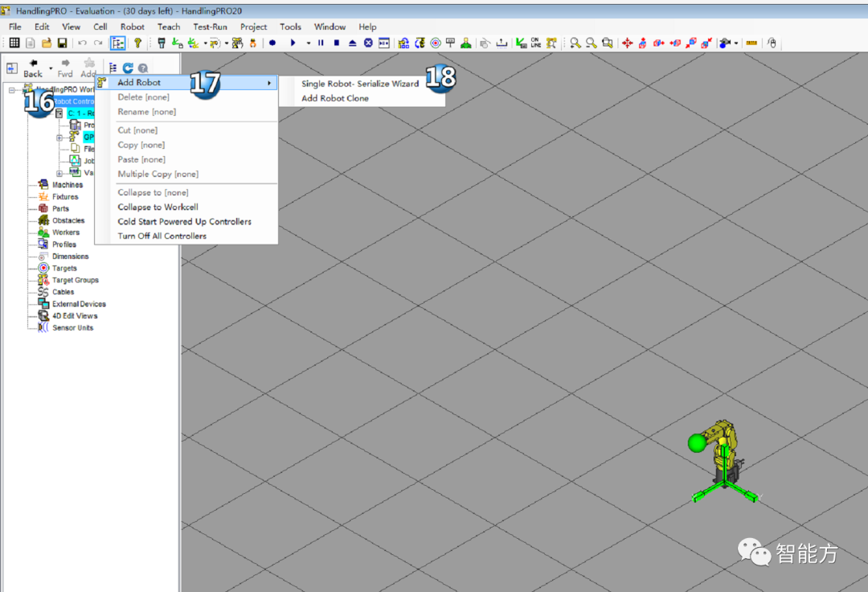The height and width of the screenshot is (592, 868).
Task: Open the View menu
Action: 71,27
